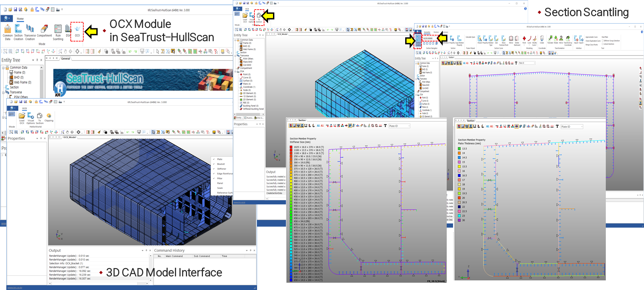This screenshot has height=290, width=644.
Task: Open Visual Options in the OCX ribbon
Action: [31, 118]
